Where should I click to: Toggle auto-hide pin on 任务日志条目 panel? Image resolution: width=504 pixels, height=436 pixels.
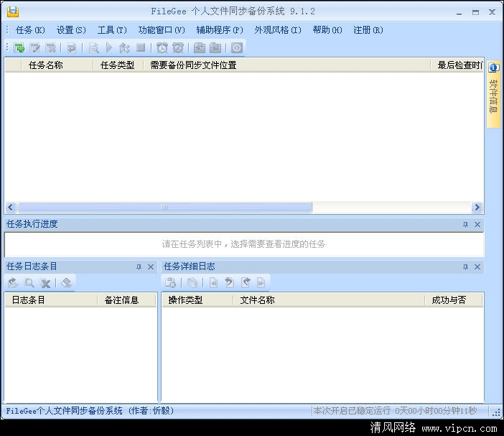coord(139,267)
